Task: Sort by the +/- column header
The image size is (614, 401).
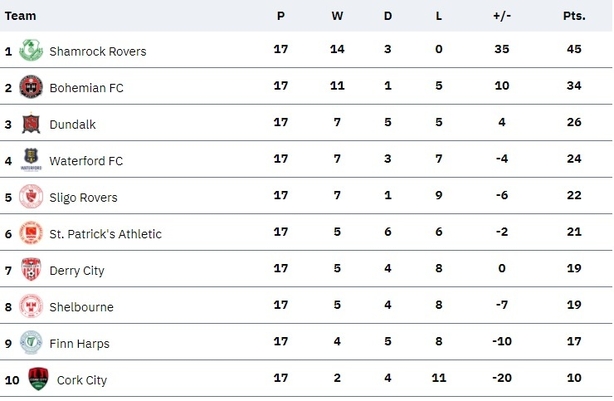Action: tap(502, 16)
